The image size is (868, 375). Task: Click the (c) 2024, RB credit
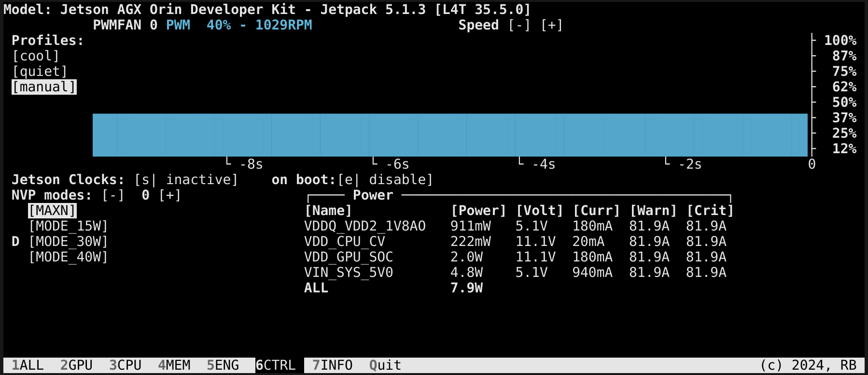pyautogui.click(x=808, y=365)
